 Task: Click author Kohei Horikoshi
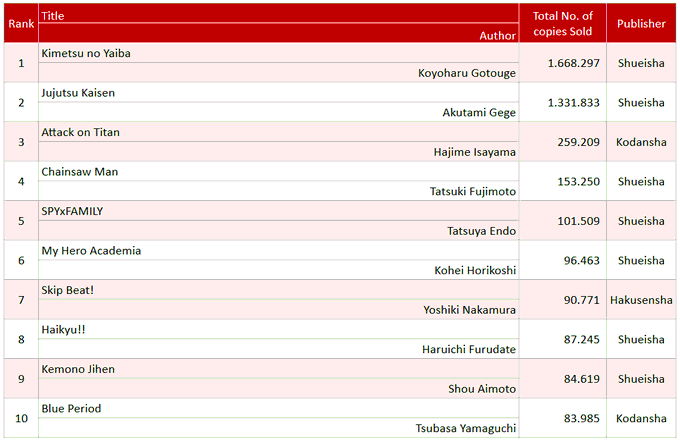(x=475, y=271)
